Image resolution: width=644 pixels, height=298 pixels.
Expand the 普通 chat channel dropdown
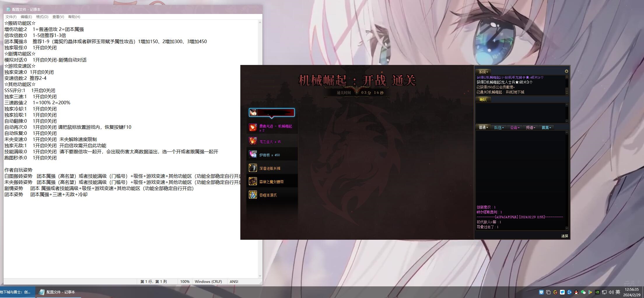[x=483, y=127]
